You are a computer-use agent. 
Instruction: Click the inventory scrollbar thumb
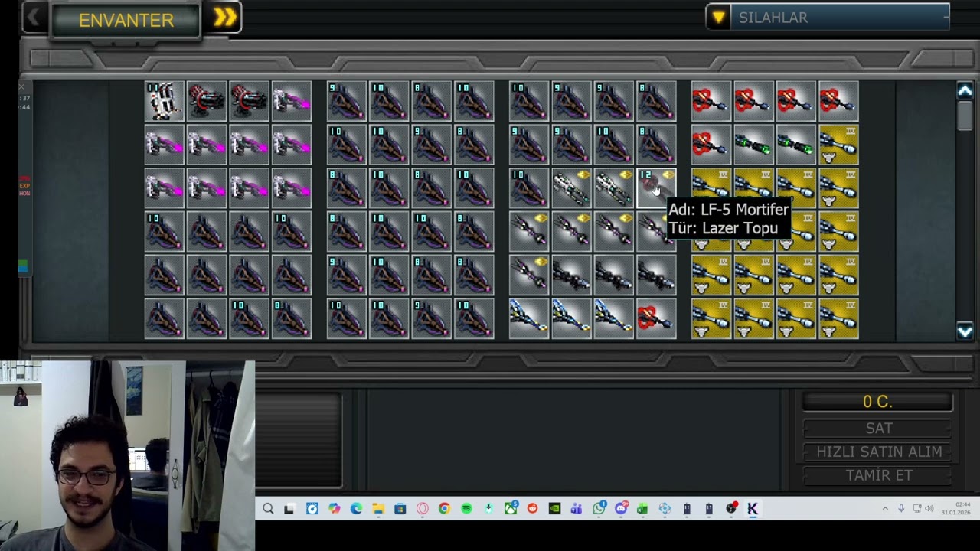pyautogui.click(x=965, y=115)
